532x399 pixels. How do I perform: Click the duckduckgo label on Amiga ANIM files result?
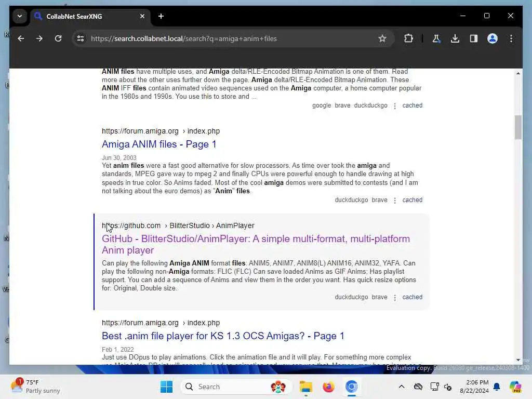click(x=351, y=200)
